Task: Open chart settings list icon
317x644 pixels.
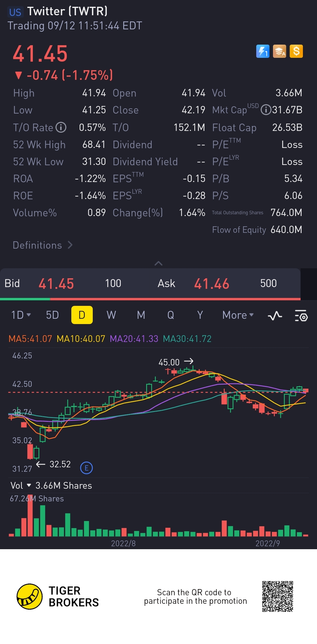Action: (x=301, y=316)
